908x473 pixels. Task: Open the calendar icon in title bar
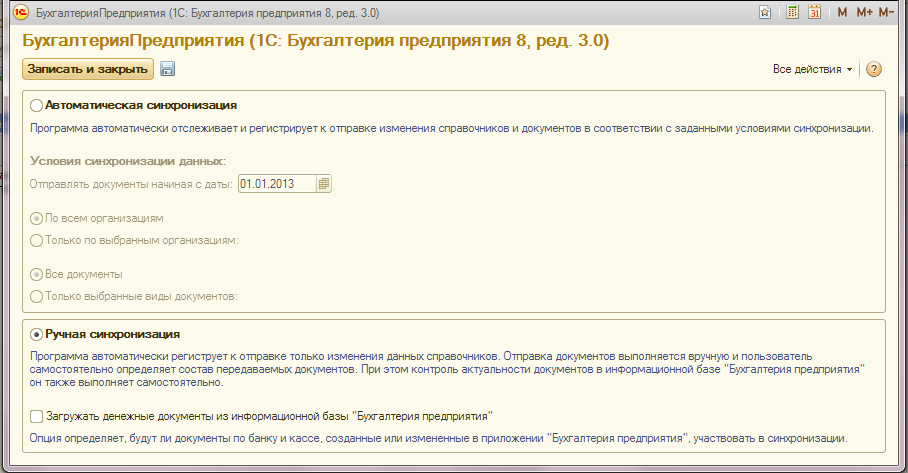click(815, 12)
